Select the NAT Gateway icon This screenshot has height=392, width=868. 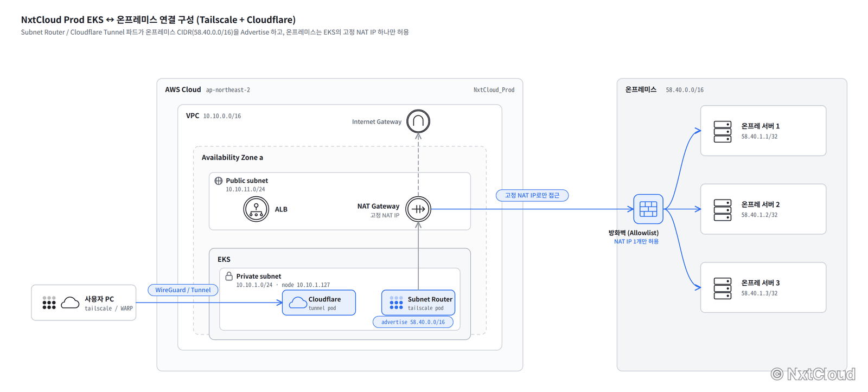(418, 209)
